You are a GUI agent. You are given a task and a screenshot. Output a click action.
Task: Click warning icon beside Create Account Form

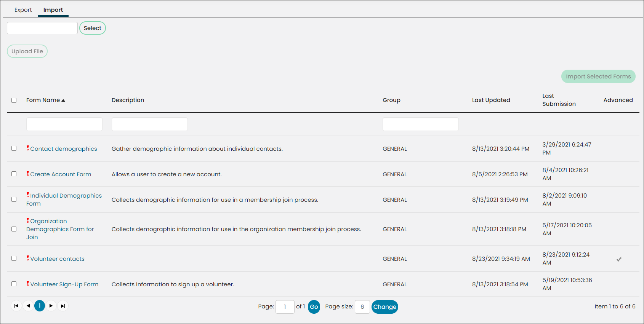click(x=28, y=174)
